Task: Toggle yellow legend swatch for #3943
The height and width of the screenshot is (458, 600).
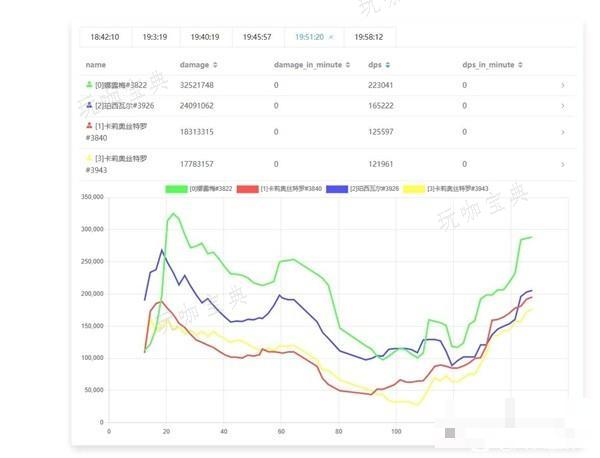Action: pyautogui.click(x=414, y=189)
